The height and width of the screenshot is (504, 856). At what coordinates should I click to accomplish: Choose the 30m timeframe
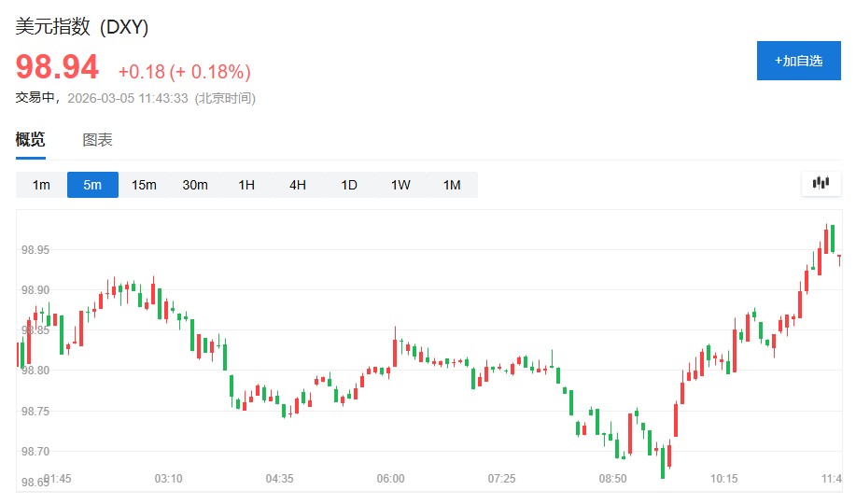(x=195, y=185)
